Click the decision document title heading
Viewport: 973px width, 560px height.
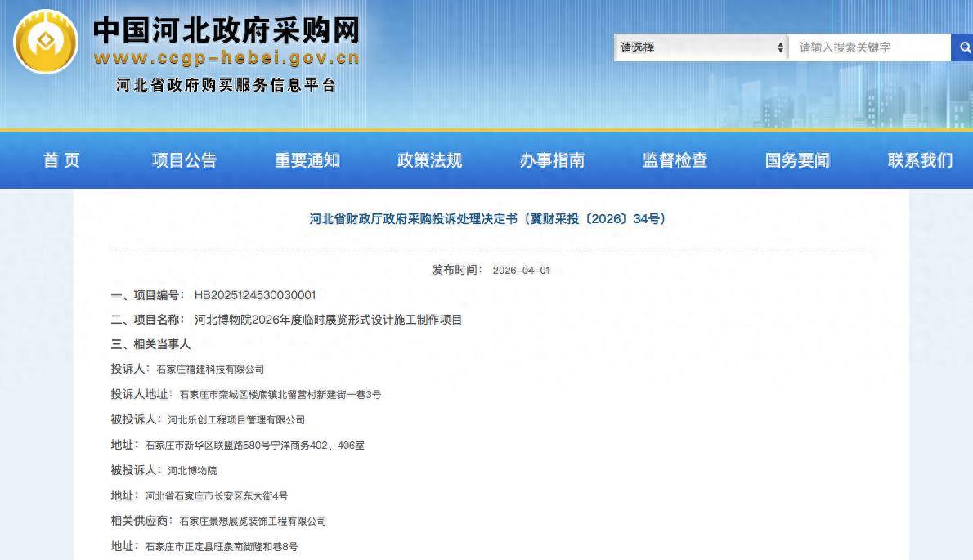click(487, 219)
